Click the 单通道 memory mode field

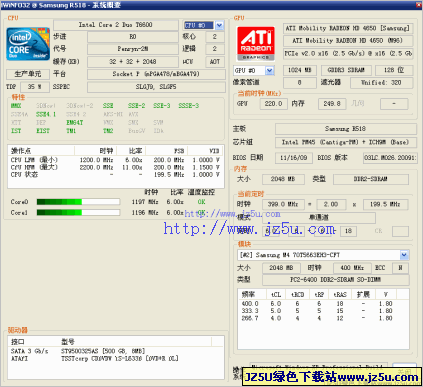[319, 218]
